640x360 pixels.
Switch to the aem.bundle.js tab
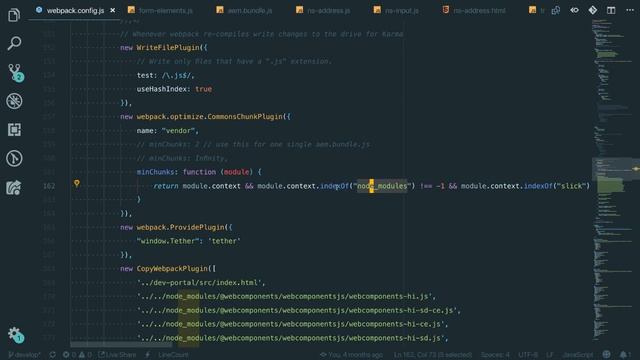[x=244, y=10]
